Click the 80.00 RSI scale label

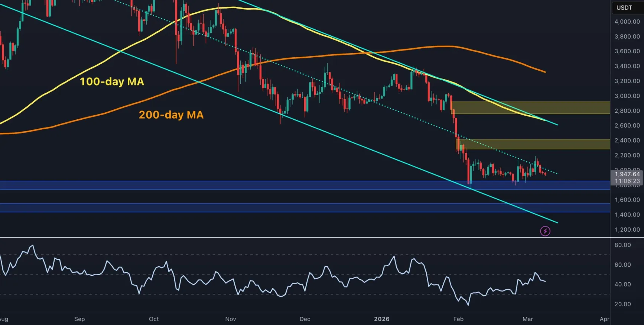(x=622, y=245)
